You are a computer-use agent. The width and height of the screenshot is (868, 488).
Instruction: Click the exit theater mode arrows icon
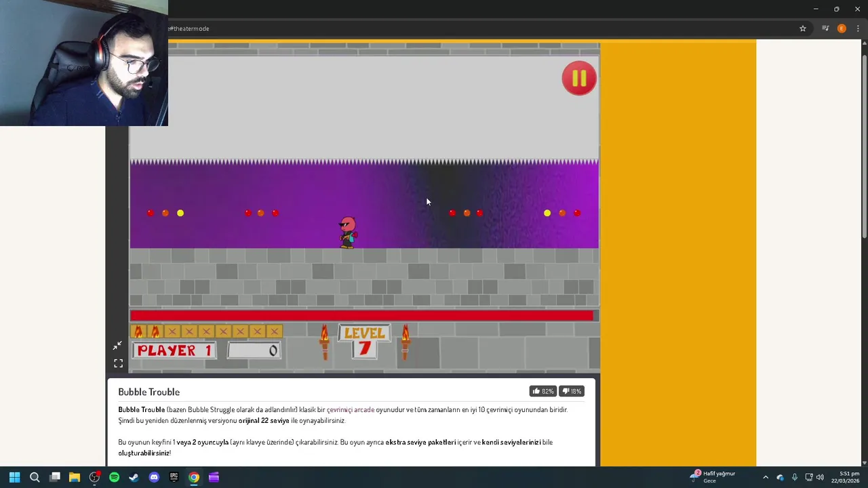pos(118,346)
